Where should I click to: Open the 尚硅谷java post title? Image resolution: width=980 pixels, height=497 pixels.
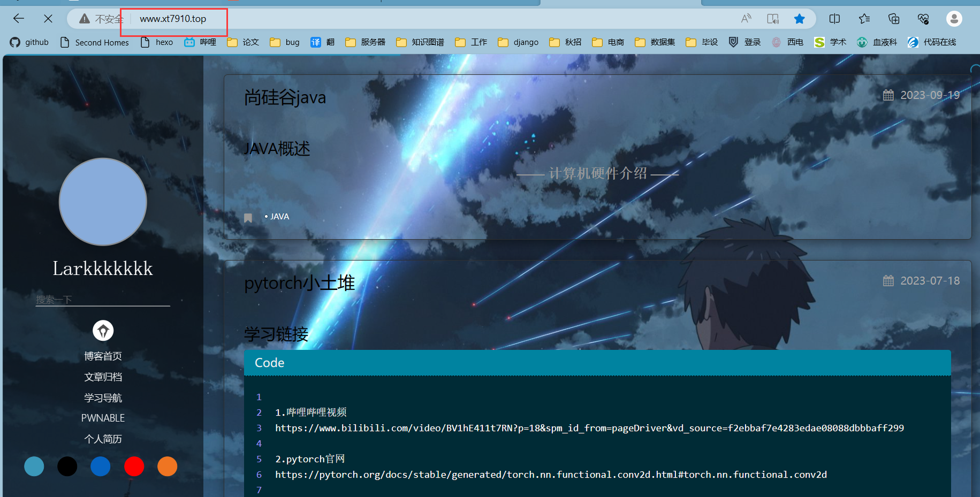[x=285, y=98]
